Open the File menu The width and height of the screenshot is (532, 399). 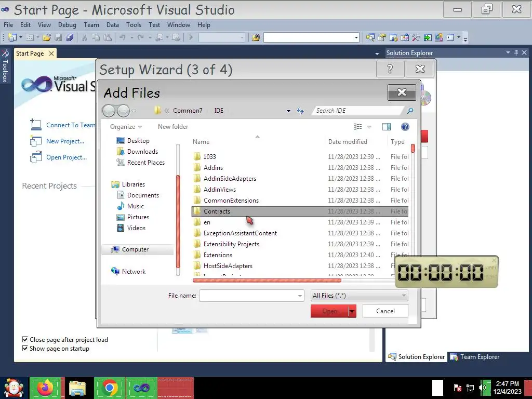tap(8, 25)
